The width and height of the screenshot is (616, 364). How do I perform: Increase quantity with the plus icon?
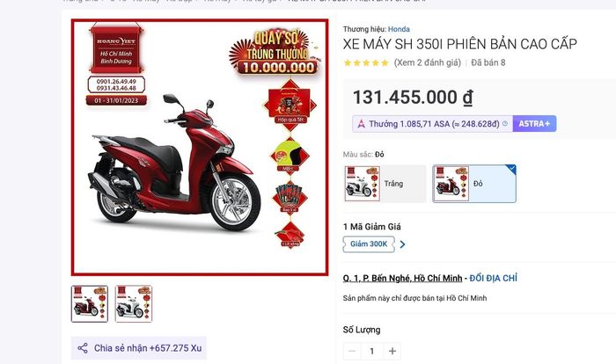click(x=392, y=351)
